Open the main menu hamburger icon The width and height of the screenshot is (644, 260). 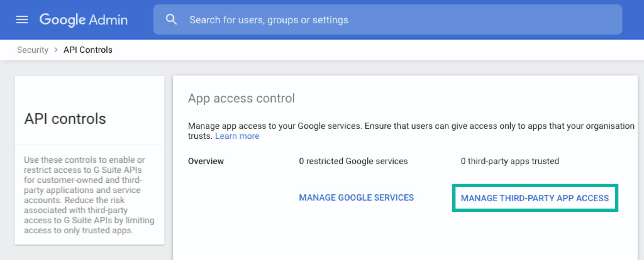[22, 20]
